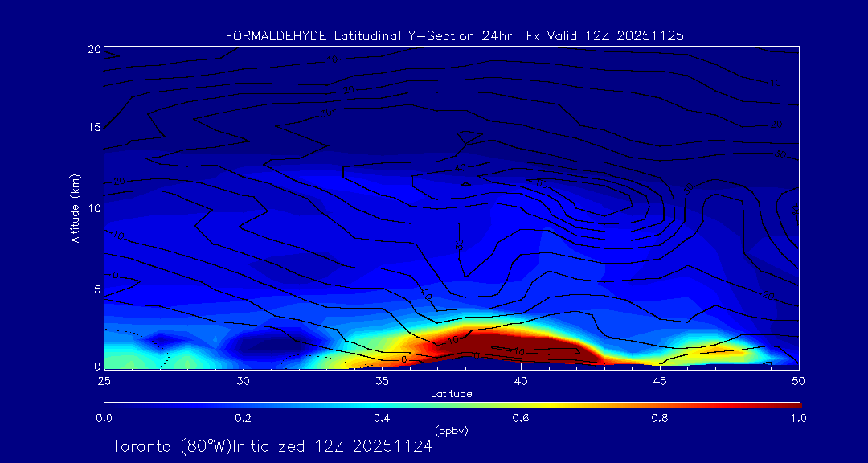The height and width of the screenshot is (463, 868).
Task: Click latitude tick label '35'
Action: pyautogui.click(x=382, y=380)
